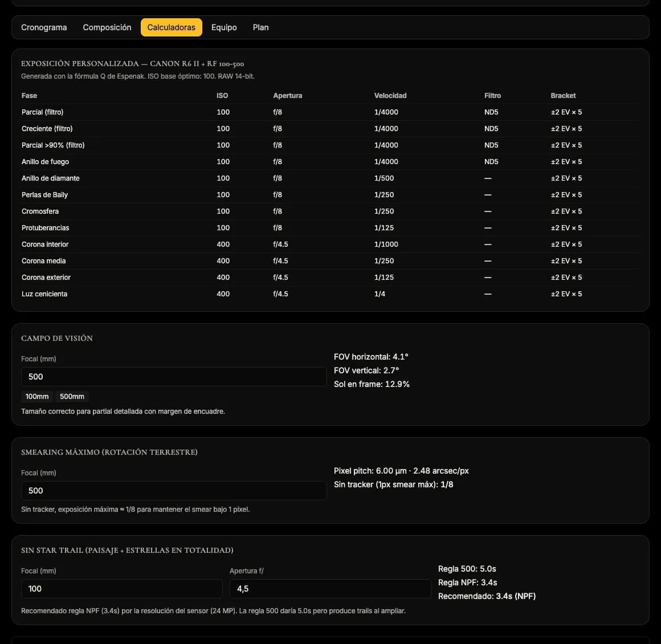This screenshot has width=661, height=644.
Task: Focus the Campo de Visión focal input
Action: click(174, 377)
